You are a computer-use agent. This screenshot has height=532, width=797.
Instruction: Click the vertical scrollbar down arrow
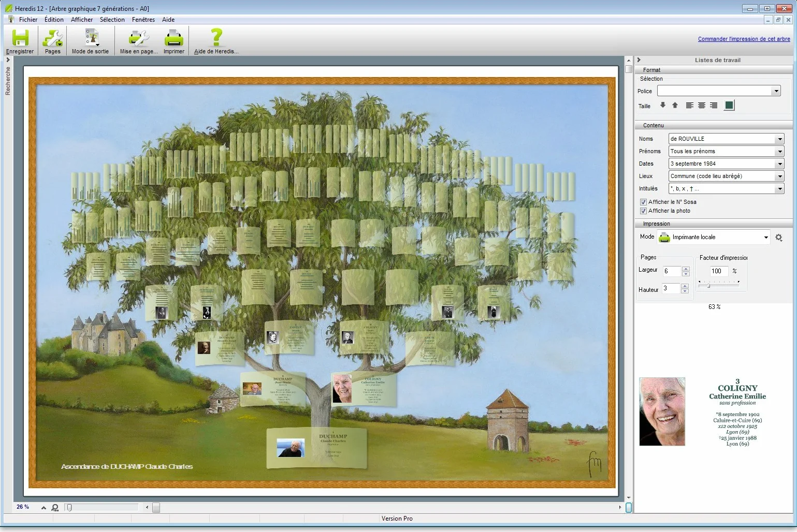629,498
